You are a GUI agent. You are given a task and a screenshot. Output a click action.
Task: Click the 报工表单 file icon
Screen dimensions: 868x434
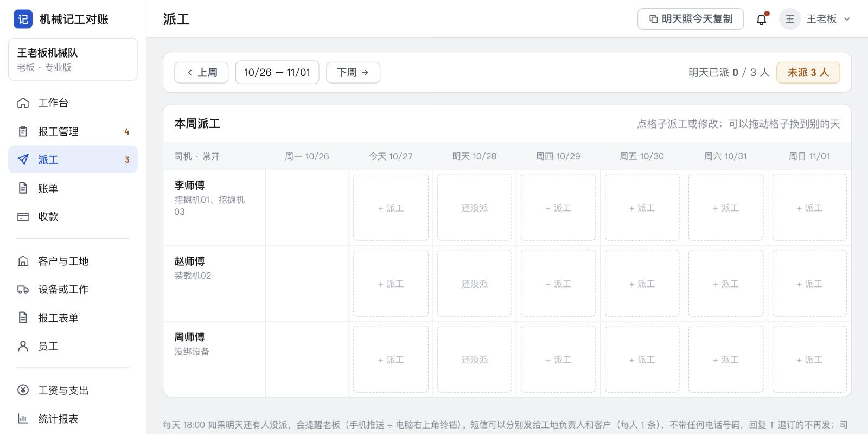(23, 317)
